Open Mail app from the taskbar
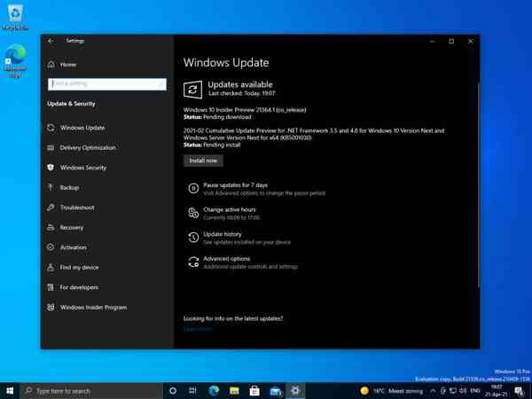This screenshot has height=399, width=532. [x=276, y=392]
